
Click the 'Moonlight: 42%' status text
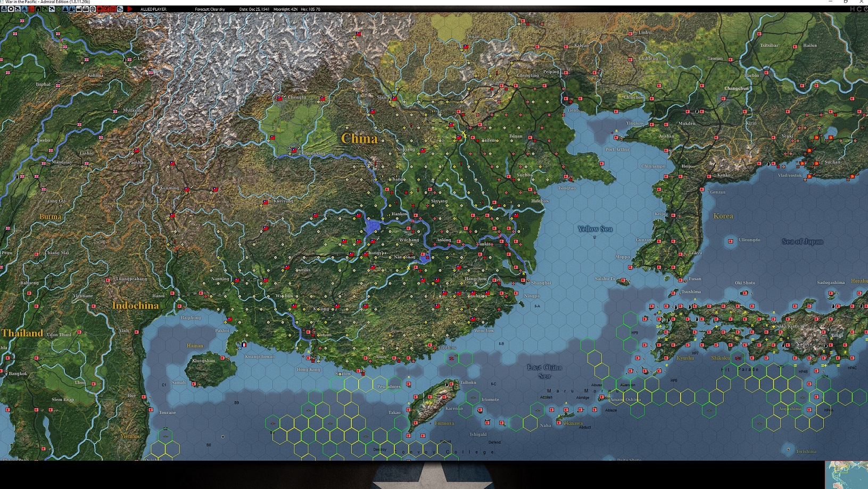pos(285,9)
